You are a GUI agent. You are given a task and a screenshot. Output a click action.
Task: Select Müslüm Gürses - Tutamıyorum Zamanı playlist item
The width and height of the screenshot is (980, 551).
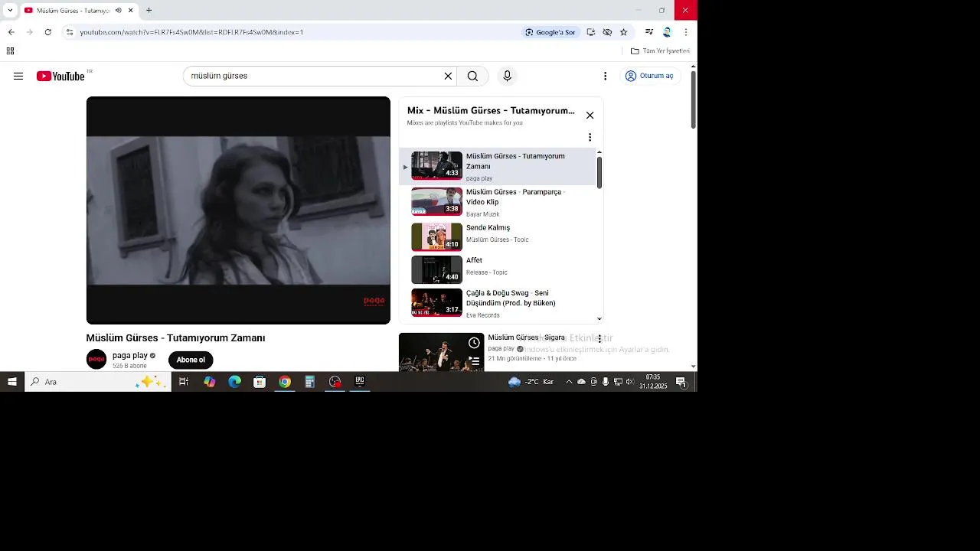(498, 167)
